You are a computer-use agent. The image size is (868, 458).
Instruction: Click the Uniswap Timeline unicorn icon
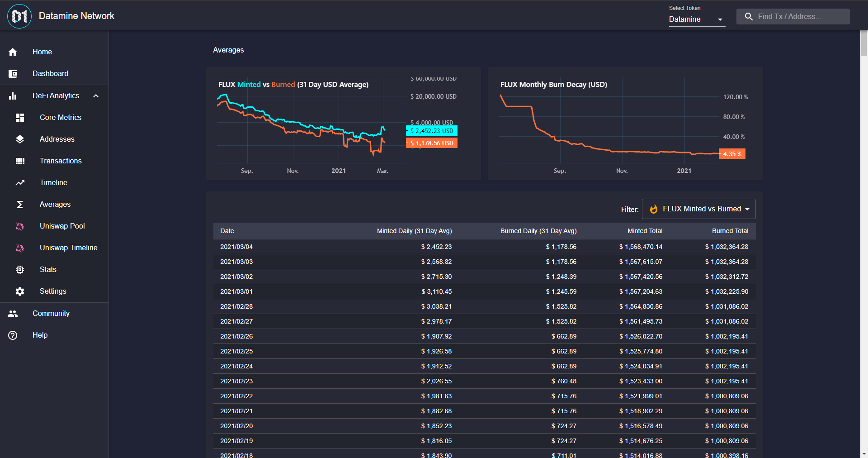[20, 248]
